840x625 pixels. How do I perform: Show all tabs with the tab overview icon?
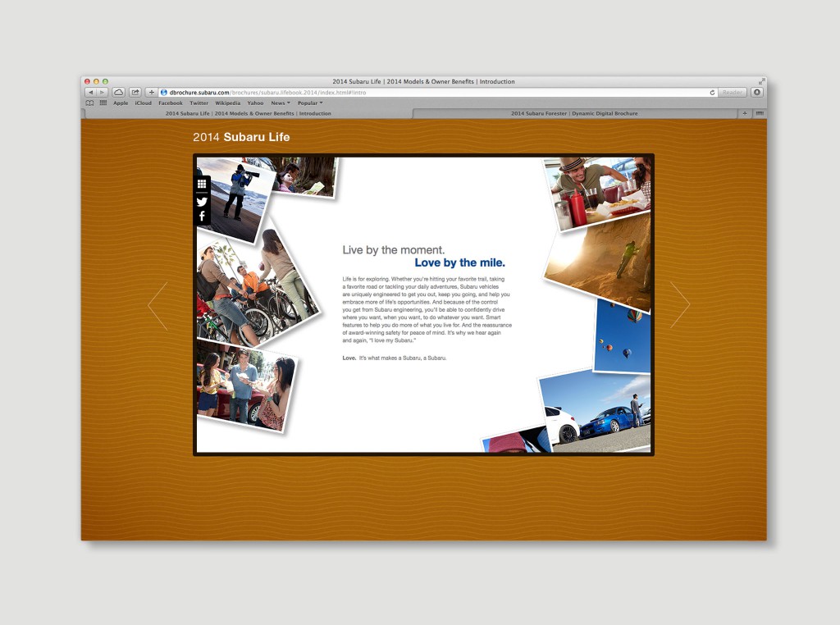pyautogui.click(x=759, y=113)
